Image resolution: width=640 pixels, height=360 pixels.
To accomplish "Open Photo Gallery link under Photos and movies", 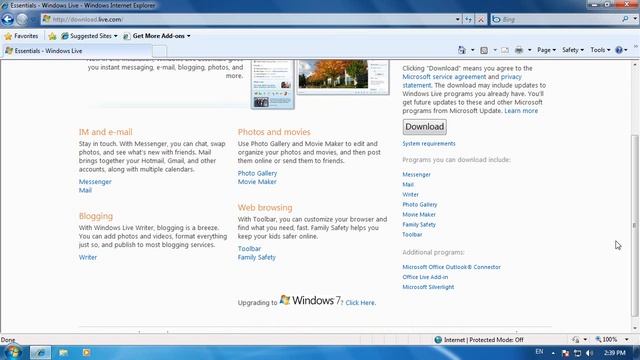I will coord(257,173).
